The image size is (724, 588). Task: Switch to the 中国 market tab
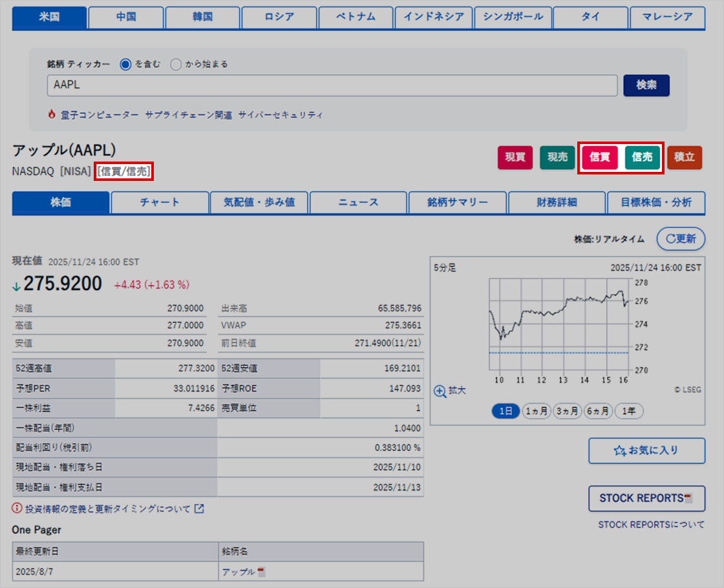[x=126, y=17]
